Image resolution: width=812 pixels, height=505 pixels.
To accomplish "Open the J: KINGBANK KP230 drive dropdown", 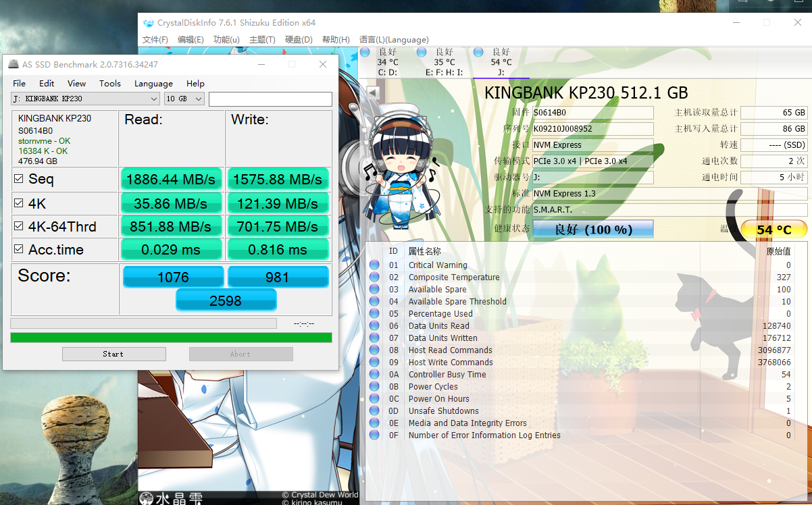I will (x=86, y=99).
